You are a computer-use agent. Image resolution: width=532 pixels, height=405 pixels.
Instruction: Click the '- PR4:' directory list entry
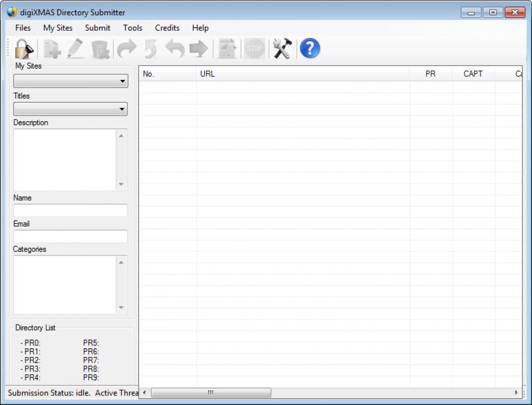[31, 377]
